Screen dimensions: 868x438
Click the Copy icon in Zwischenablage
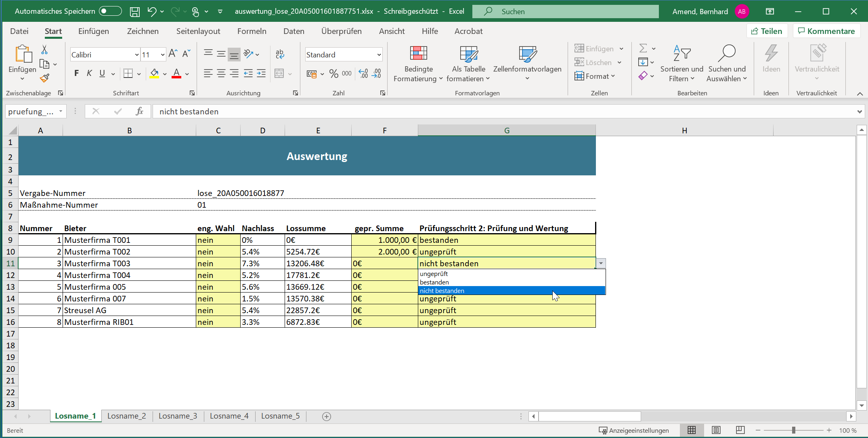44,64
